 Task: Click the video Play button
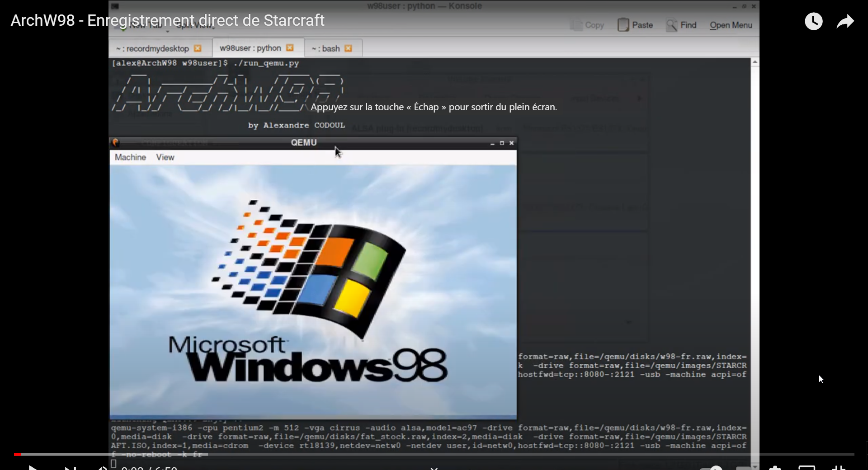(x=32, y=467)
